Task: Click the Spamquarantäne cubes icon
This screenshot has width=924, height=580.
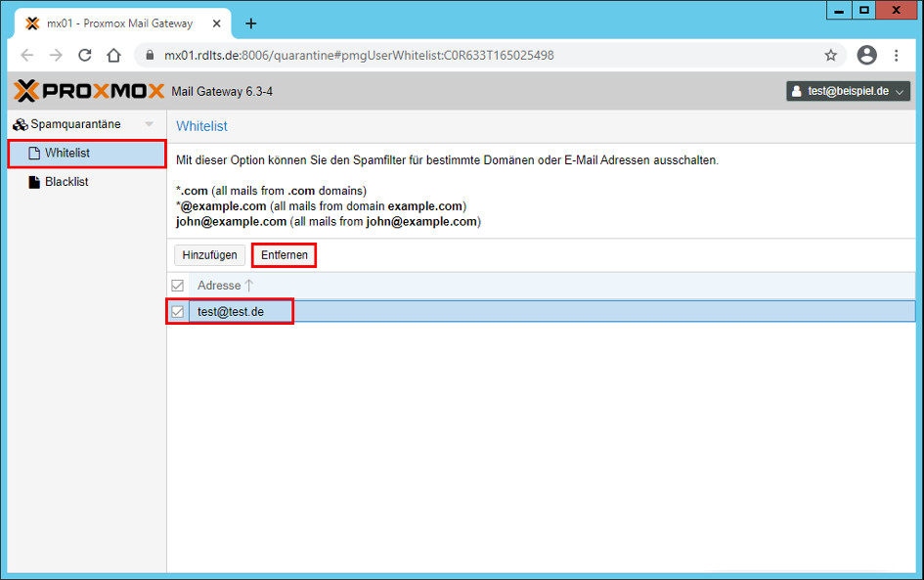Action: (20, 124)
